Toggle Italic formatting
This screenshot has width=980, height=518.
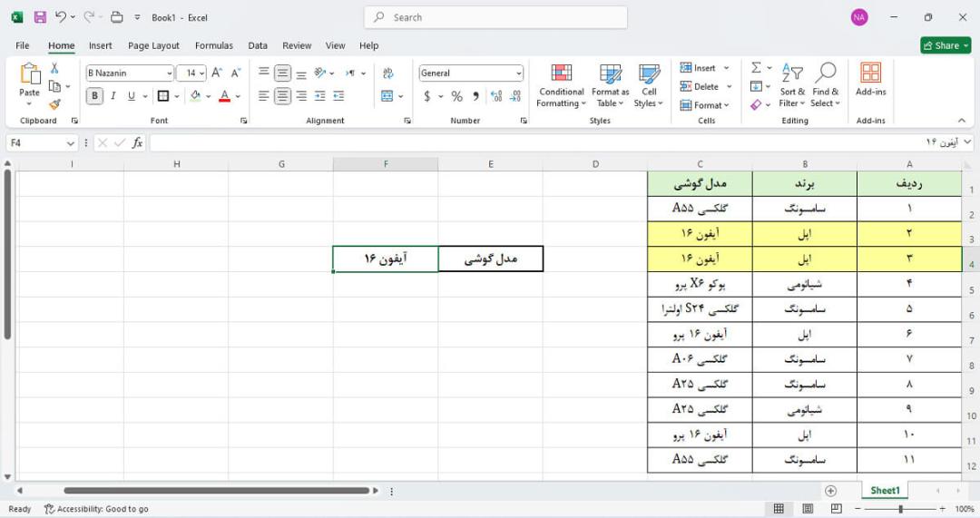113,95
